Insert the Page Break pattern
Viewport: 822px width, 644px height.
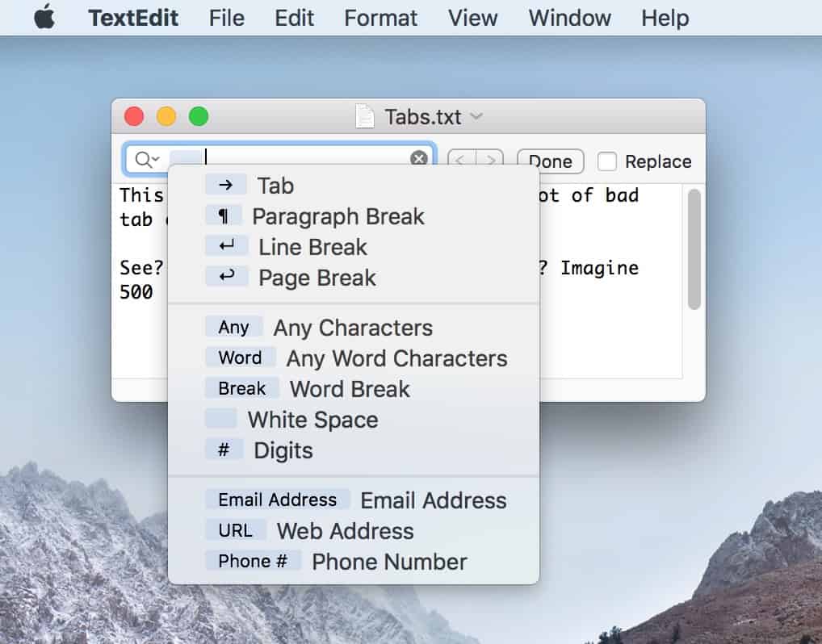coord(354,278)
